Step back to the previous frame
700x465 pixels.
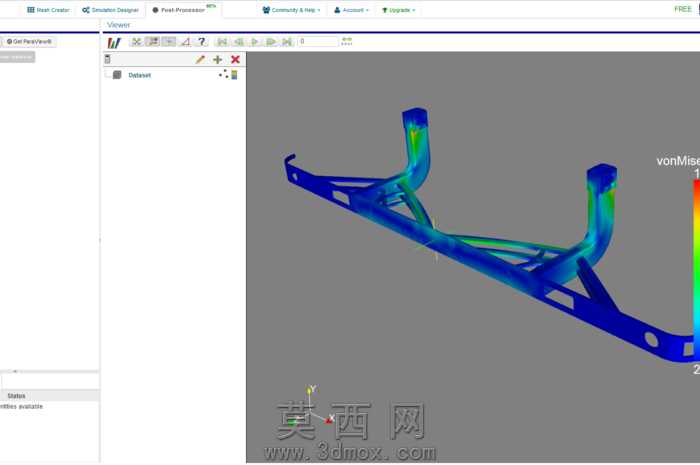[238, 42]
